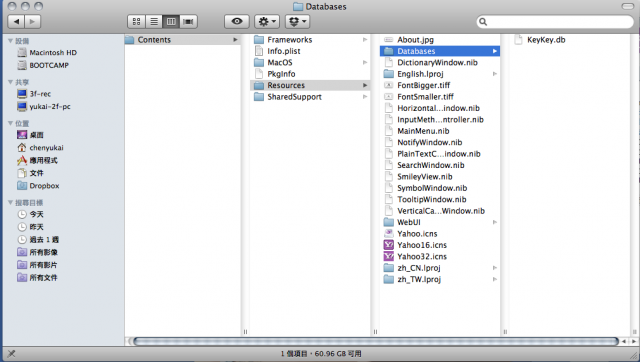This screenshot has width=640, height=362.
Task: Go back with the left arrow button
Action: (16, 21)
